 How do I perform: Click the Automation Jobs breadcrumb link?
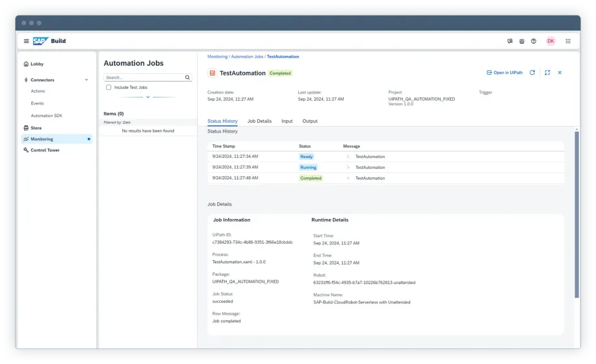pos(247,57)
